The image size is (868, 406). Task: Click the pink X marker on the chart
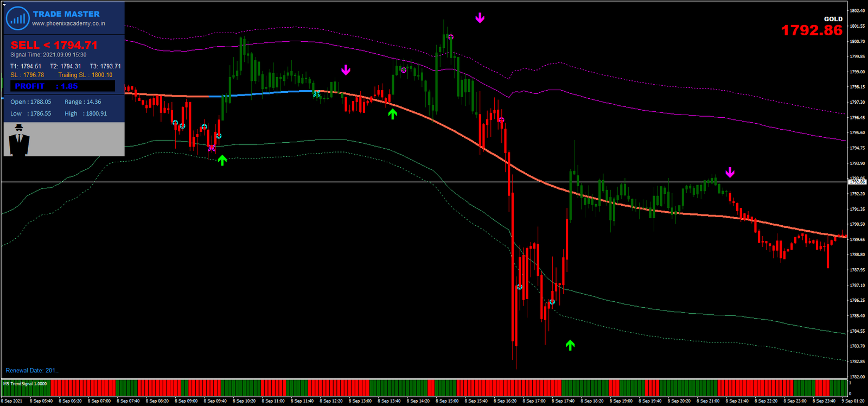tap(212, 148)
